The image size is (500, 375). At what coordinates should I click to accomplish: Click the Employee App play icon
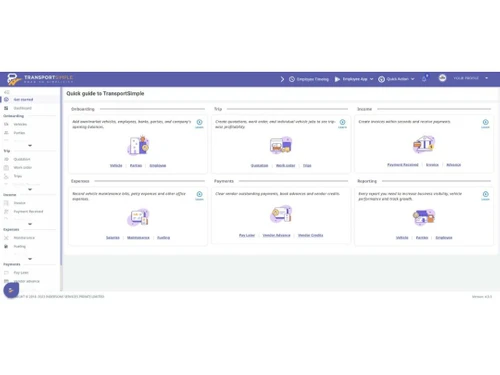(x=337, y=79)
